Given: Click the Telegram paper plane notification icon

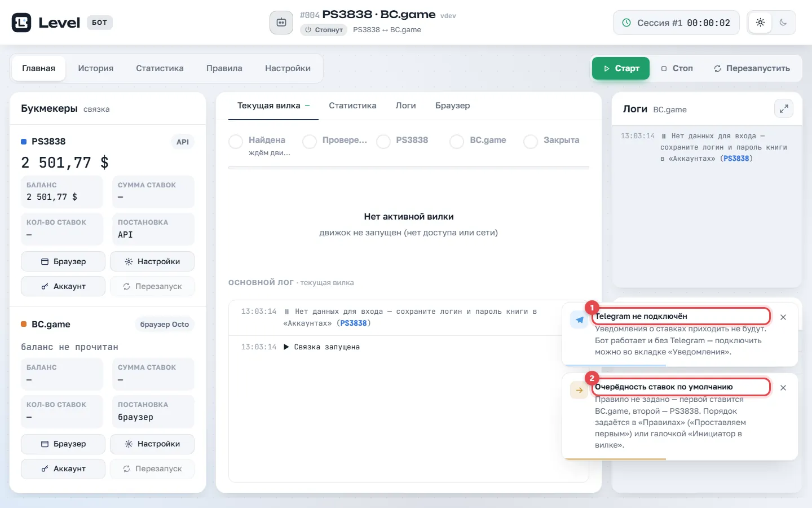Looking at the screenshot, I should point(579,320).
